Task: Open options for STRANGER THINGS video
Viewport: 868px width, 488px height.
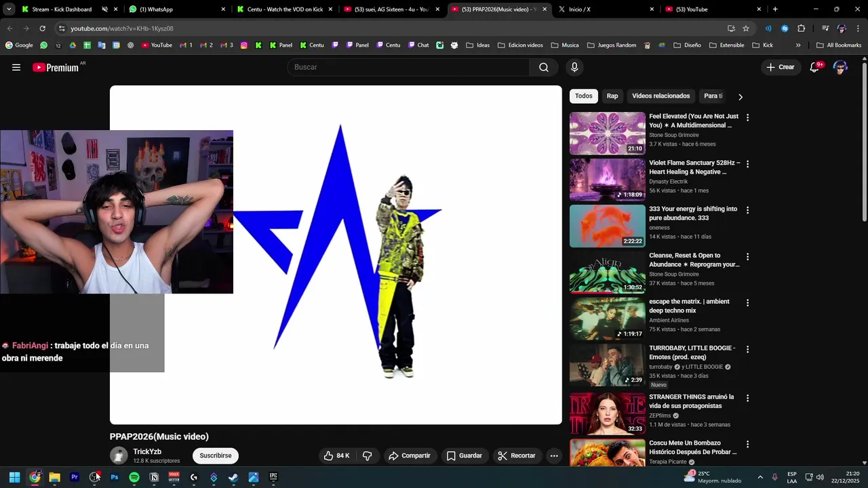Action: pos(747,398)
